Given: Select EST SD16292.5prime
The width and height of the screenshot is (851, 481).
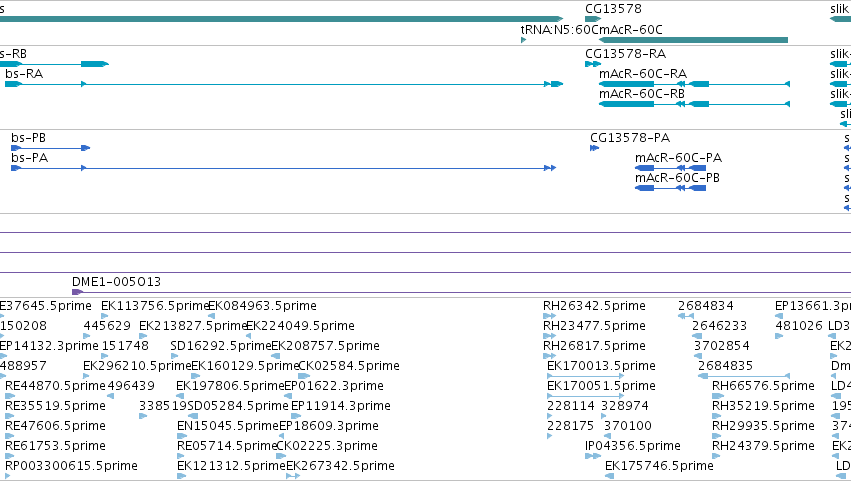Looking at the screenshot, I should 220,346.
